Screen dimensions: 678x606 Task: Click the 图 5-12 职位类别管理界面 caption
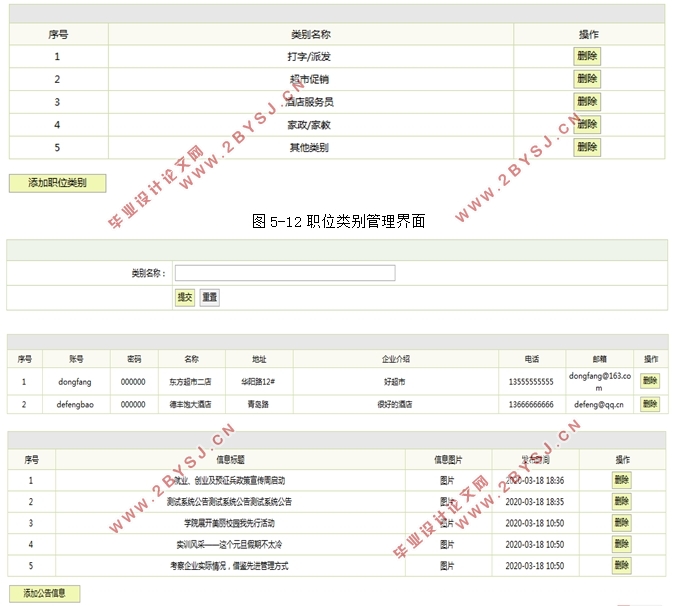339,221
